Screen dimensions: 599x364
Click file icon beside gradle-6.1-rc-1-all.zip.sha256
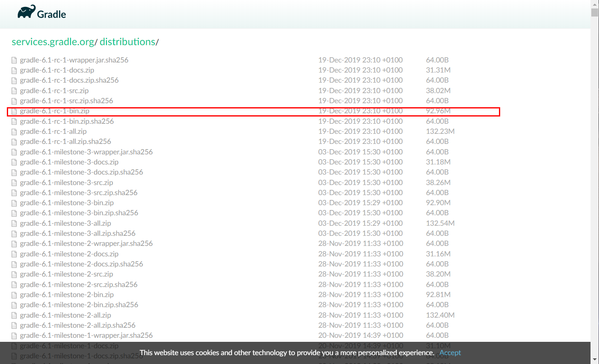click(x=15, y=142)
